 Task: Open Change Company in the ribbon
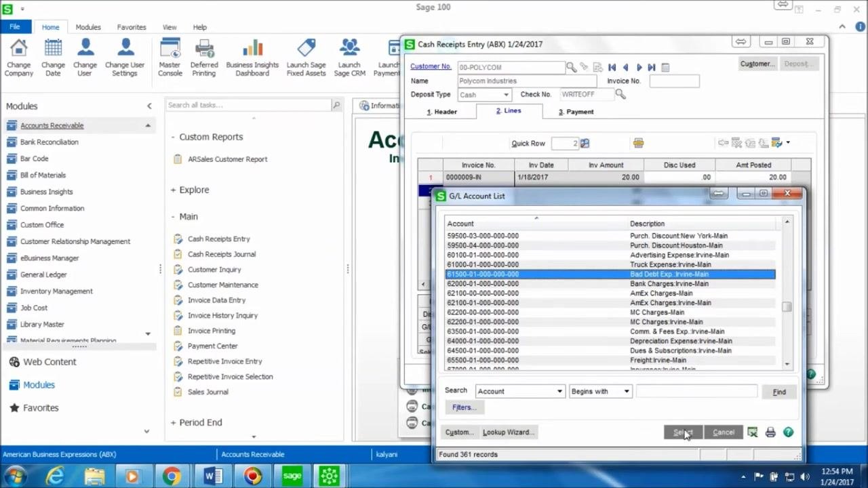[19, 58]
